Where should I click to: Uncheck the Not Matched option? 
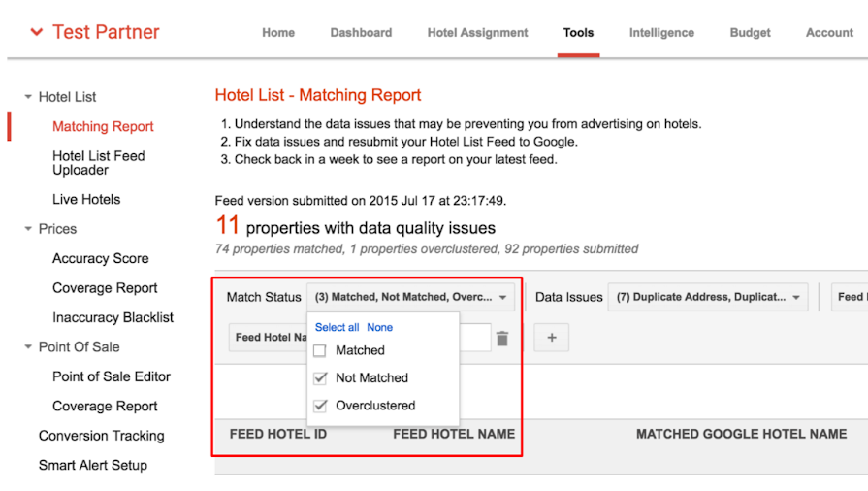point(320,378)
